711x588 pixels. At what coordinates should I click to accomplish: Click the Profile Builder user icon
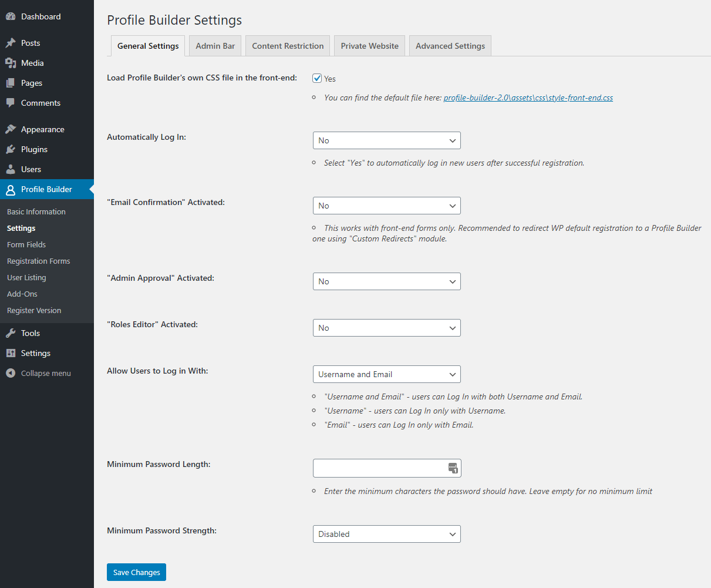tap(11, 189)
